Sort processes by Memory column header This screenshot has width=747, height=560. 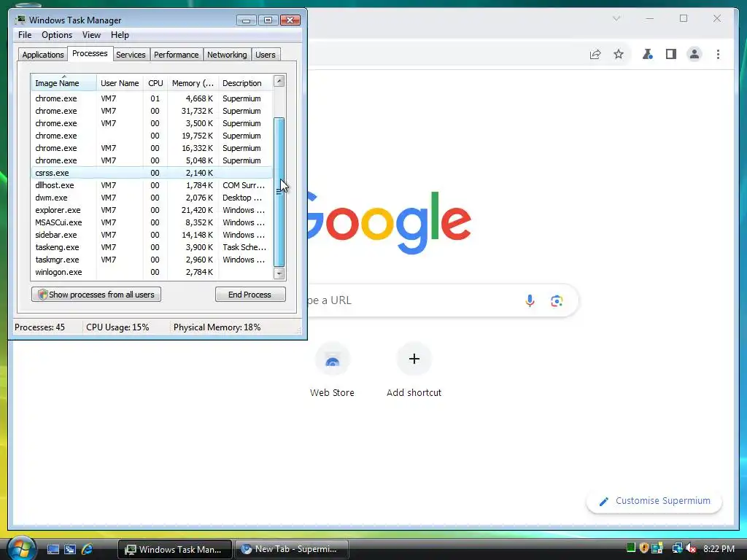(x=193, y=83)
